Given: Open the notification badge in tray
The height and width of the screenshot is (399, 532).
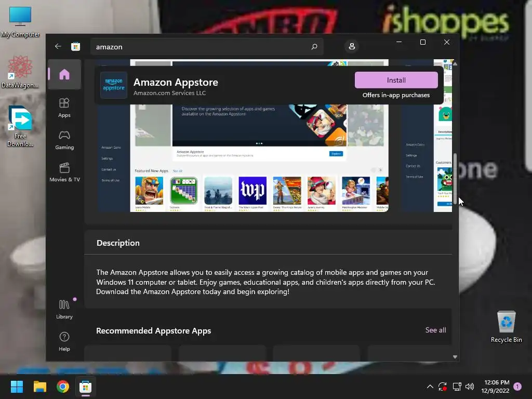Looking at the screenshot, I should pos(517,387).
